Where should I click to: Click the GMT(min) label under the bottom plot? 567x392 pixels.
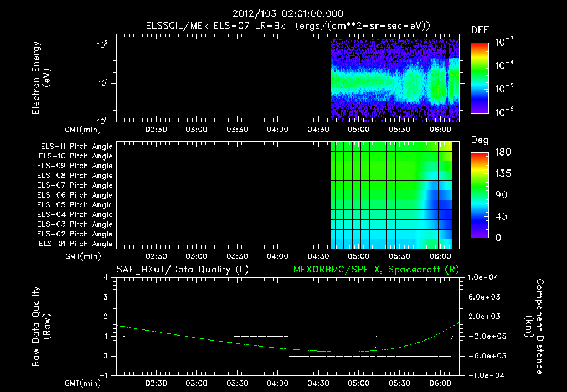pos(83,383)
